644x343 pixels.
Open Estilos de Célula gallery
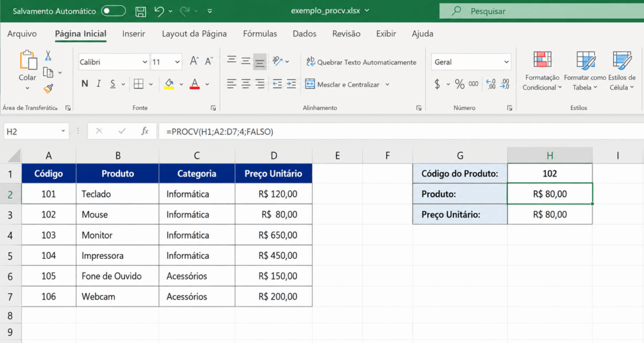click(622, 71)
